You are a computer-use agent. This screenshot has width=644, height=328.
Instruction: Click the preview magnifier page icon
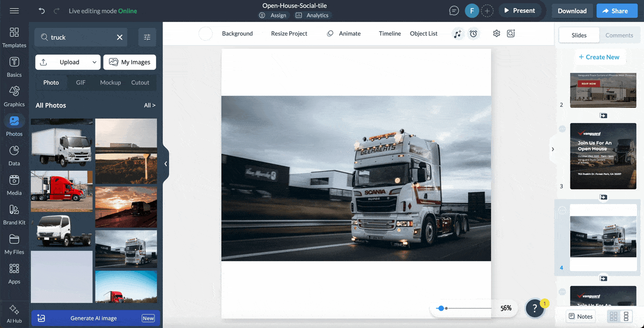511,33
